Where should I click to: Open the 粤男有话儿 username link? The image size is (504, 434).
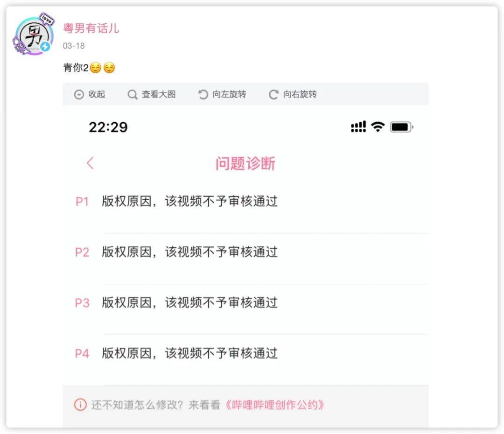pyautogui.click(x=91, y=28)
